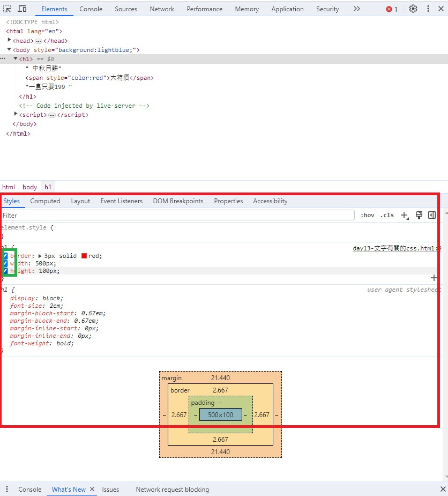Click the 500×100 content box
The width and height of the screenshot is (448, 496).
220,414
